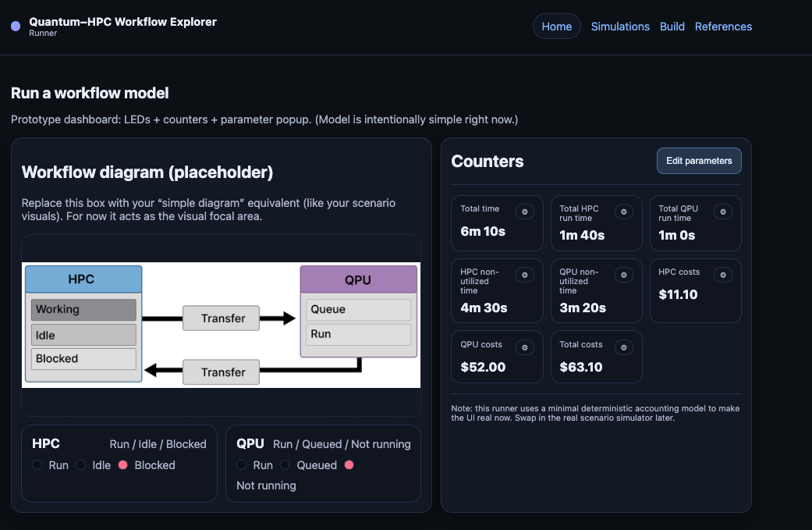Open the HPC non-utilized time gear icon
This screenshot has height=530, width=812.
tap(525, 275)
